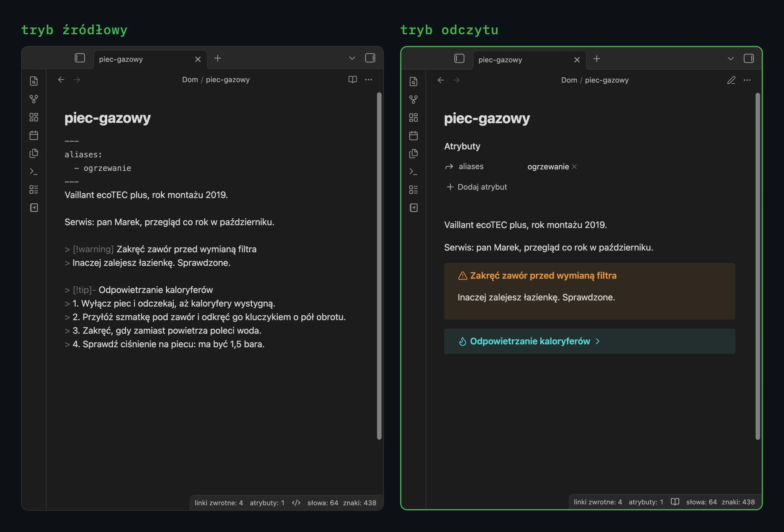The height and width of the screenshot is (532, 784).
Task: Open graph view icon in source window ribbon
Action: click(34, 99)
